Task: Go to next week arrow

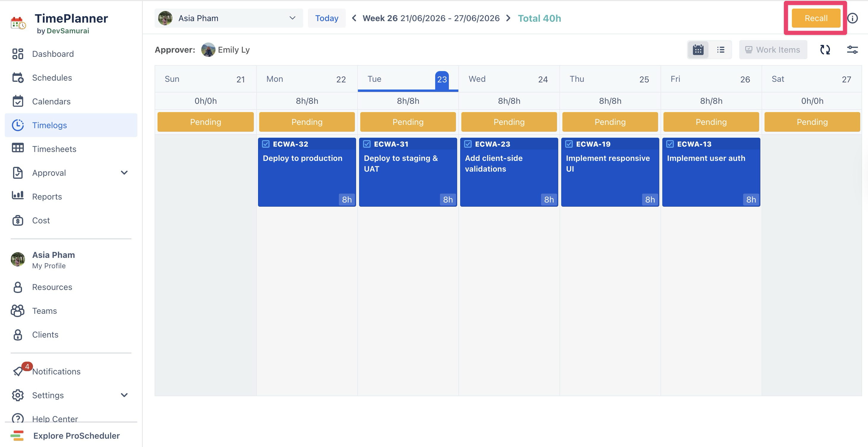Action: tap(508, 18)
